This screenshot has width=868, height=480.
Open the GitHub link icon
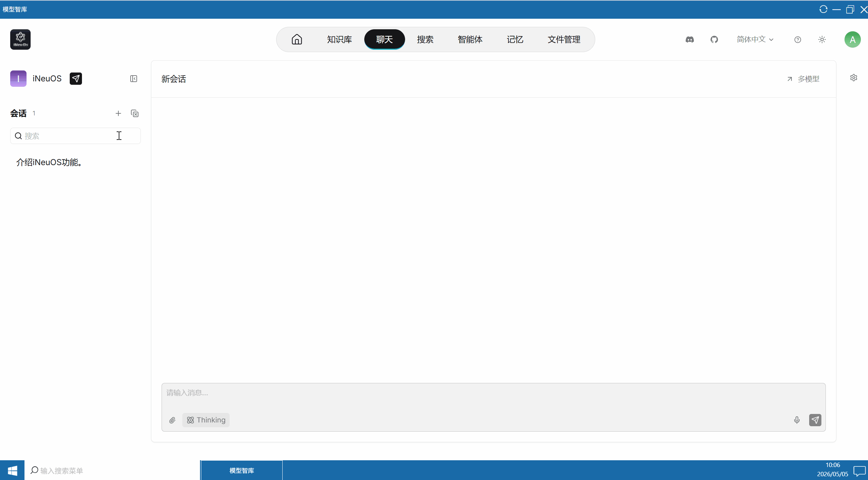pyautogui.click(x=714, y=39)
